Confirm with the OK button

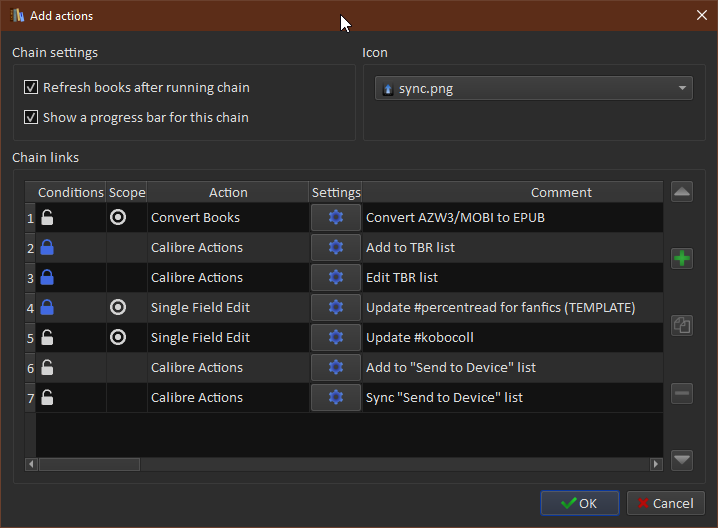coord(579,503)
